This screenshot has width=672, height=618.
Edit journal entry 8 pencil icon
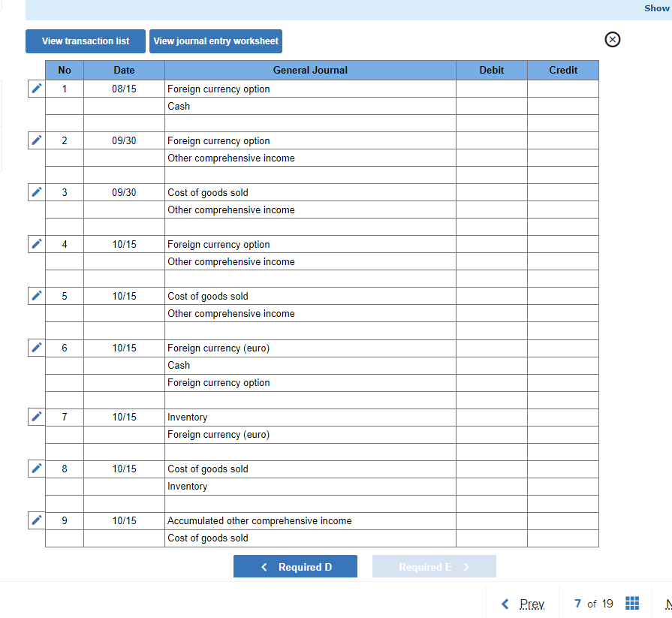[37, 469]
